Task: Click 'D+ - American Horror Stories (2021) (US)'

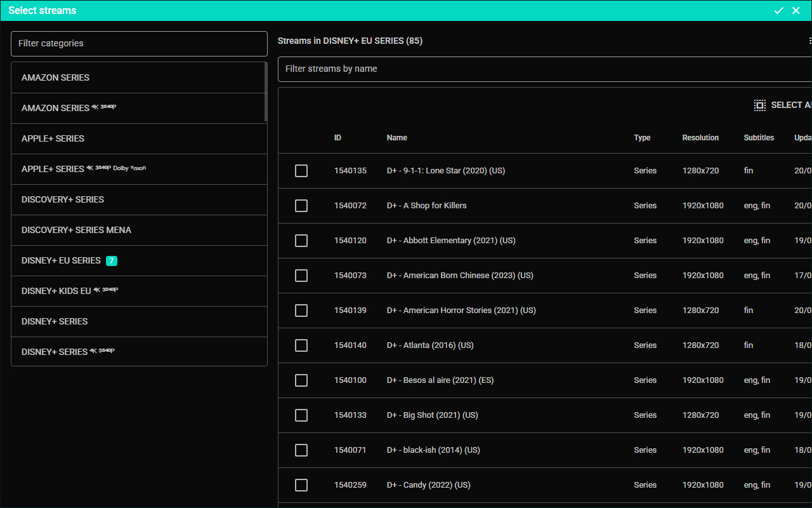Action: (461, 311)
